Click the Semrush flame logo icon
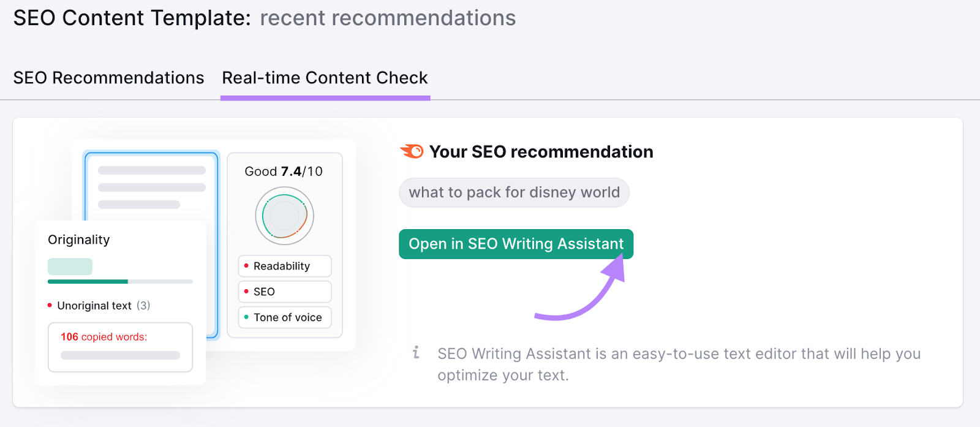 click(x=413, y=151)
